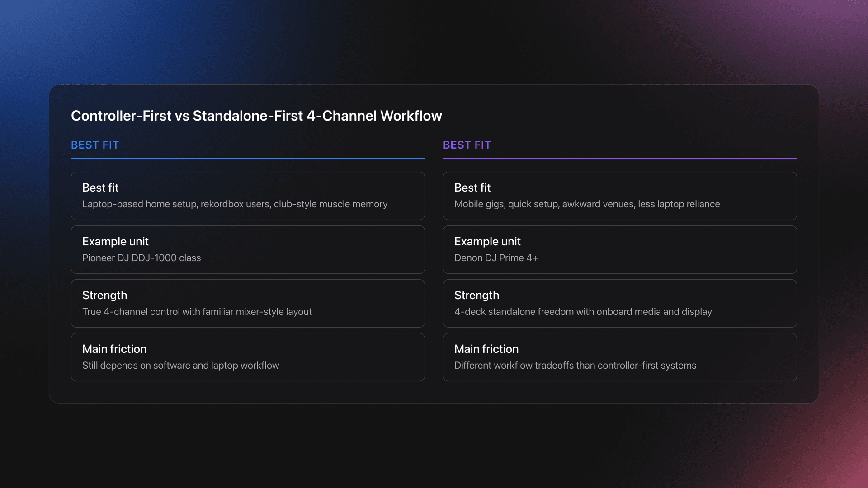
Task: Select the Still depends on software text
Action: click(x=180, y=366)
